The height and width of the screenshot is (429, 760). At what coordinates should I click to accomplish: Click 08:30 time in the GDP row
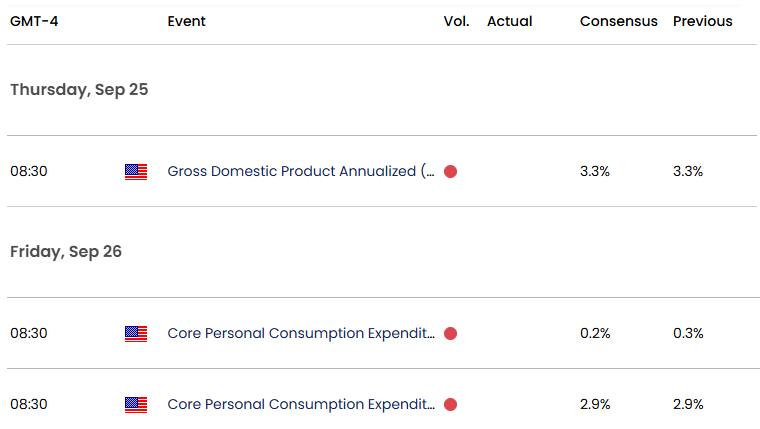pyautogui.click(x=29, y=171)
